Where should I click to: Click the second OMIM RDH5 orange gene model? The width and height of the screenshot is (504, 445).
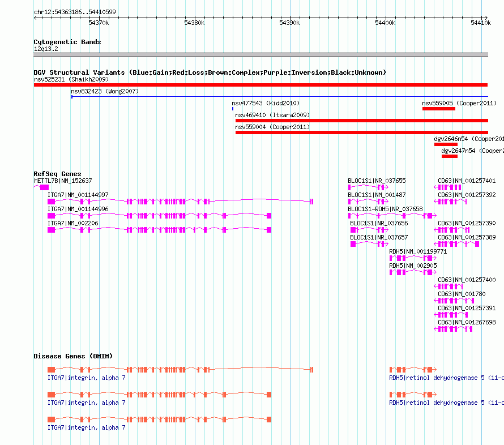(413, 394)
